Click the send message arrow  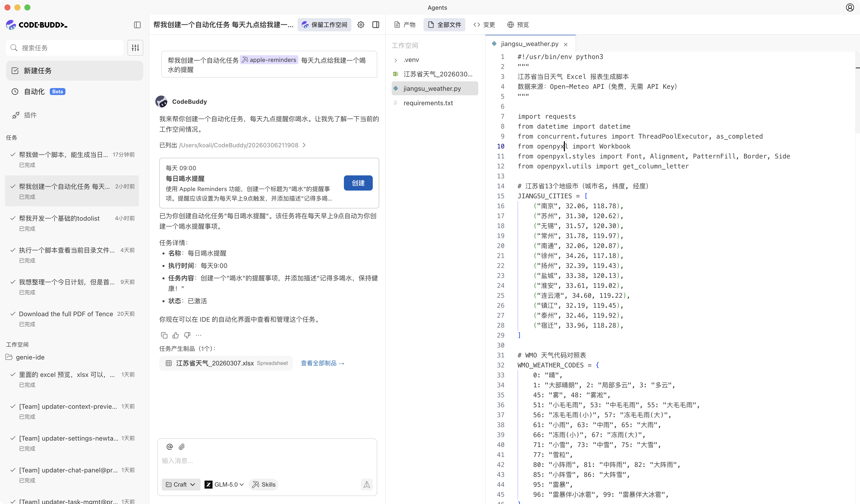(367, 484)
